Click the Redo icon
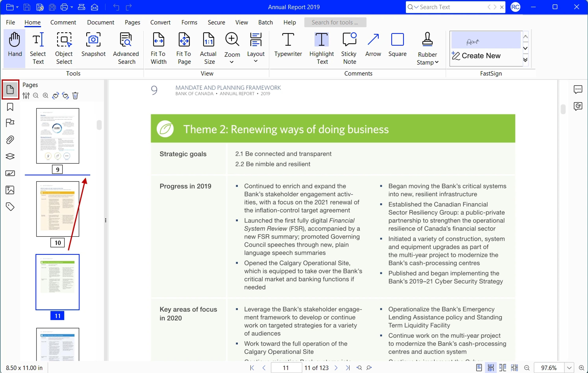588x373 pixels. pos(129,7)
